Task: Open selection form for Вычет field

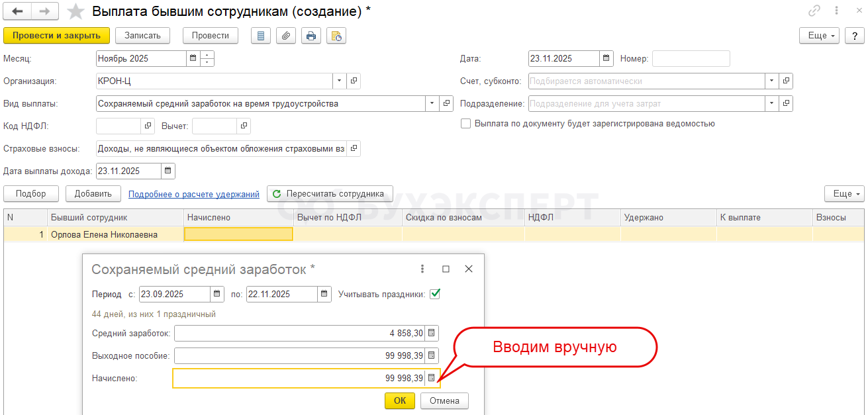Action: [x=244, y=126]
